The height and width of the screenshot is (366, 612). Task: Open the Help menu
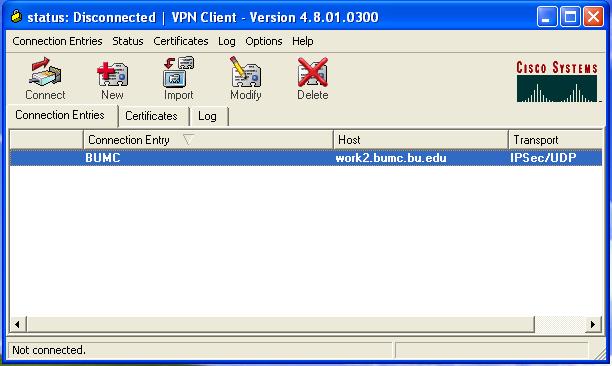pos(302,41)
